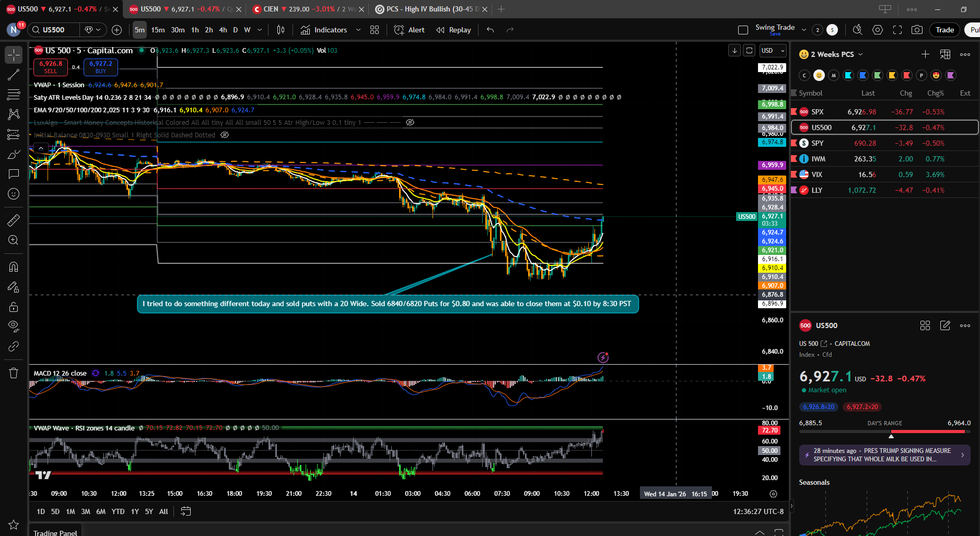The image size is (980, 536).
Task: Open the emoji icons tool
Action: pos(14,194)
